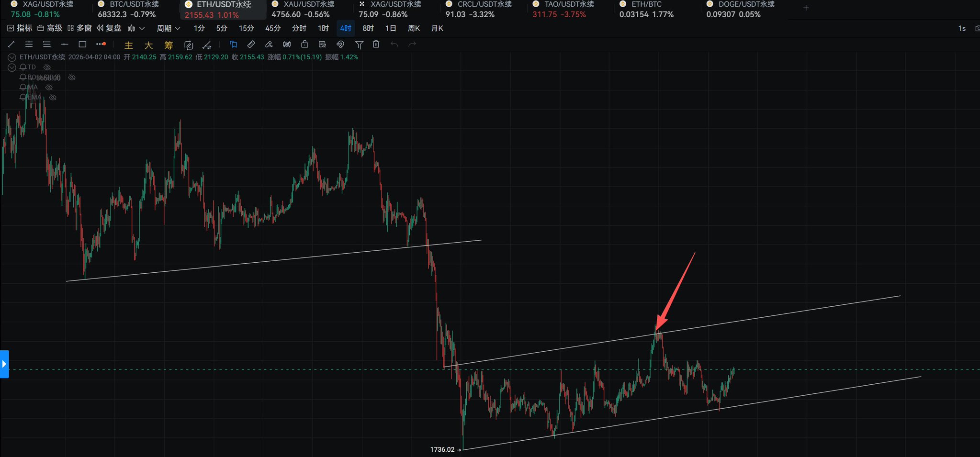Viewport: 980px width, 457px height.
Task: Open the 高级 advanced button
Action: click(x=50, y=28)
